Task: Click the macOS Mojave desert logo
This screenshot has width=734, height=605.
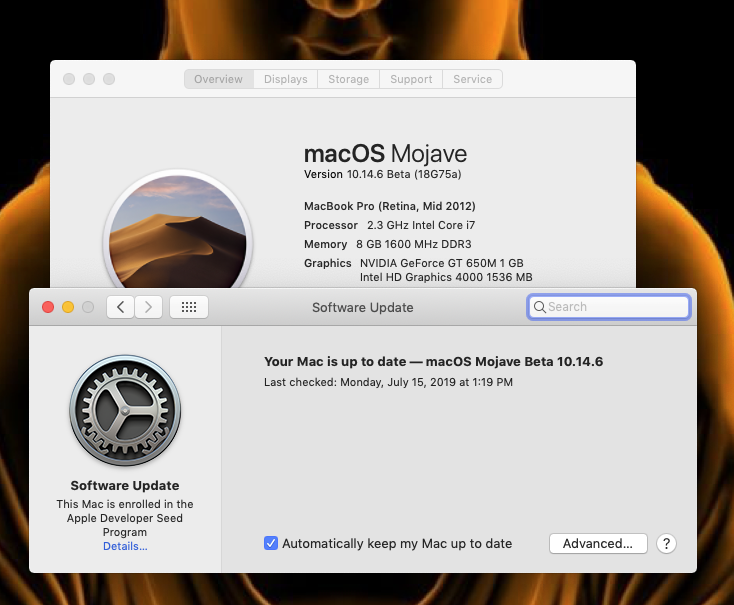Action: pos(177,231)
